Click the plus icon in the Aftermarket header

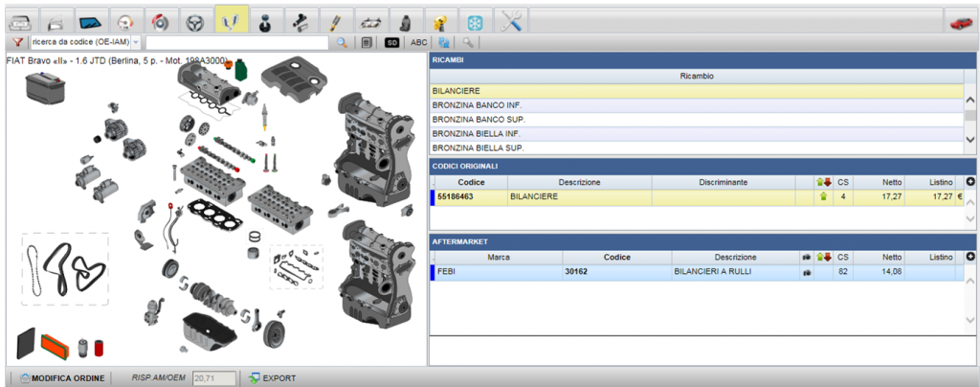click(x=970, y=257)
